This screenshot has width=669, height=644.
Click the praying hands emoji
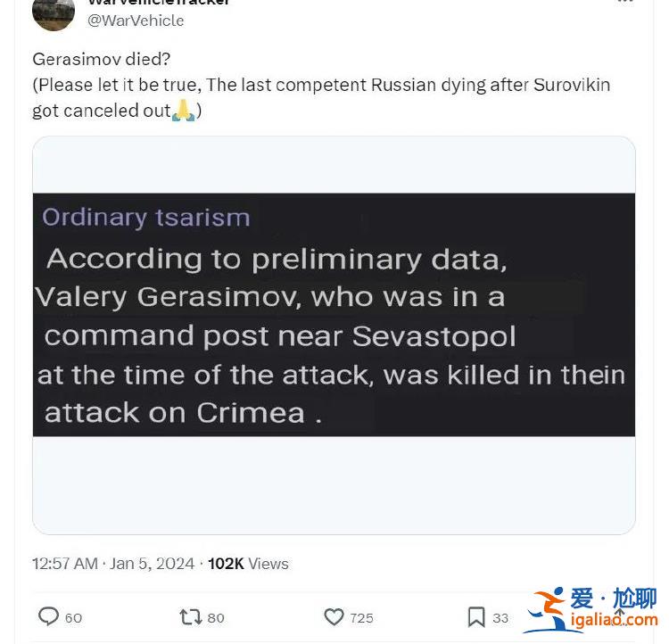pos(183,111)
